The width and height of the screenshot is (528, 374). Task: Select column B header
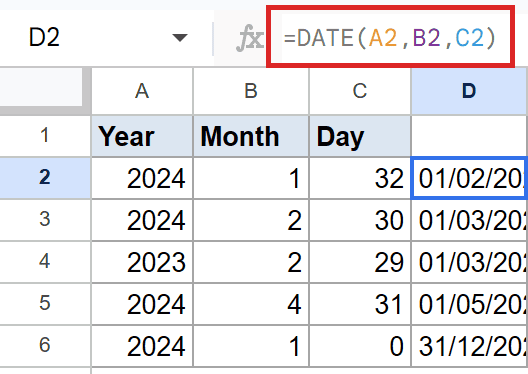pos(251,91)
